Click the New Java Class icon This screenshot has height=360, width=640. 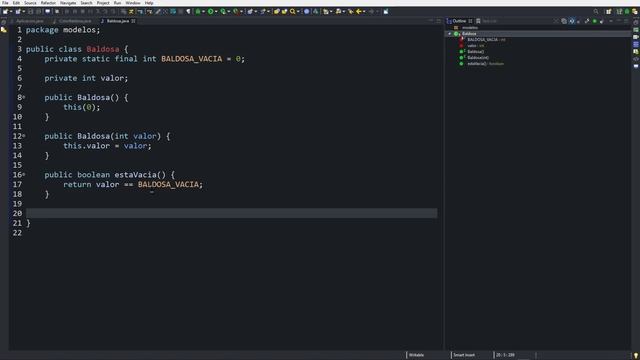point(263,11)
